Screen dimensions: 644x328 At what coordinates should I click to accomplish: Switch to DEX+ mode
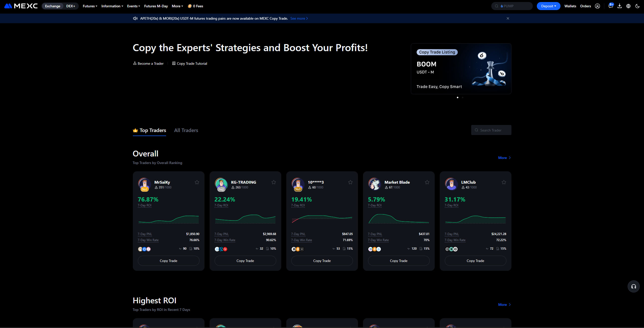pos(71,6)
